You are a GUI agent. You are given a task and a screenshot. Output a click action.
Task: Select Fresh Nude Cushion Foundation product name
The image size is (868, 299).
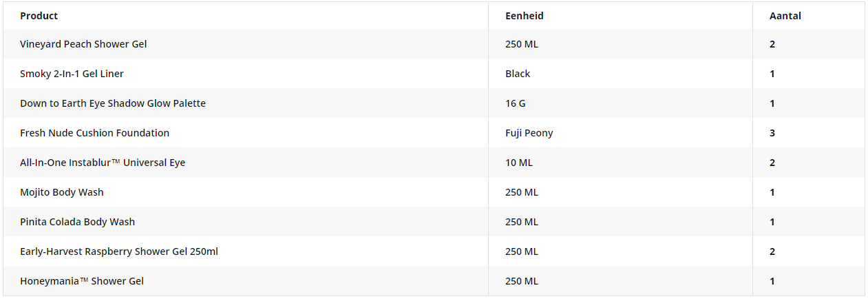tap(94, 133)
